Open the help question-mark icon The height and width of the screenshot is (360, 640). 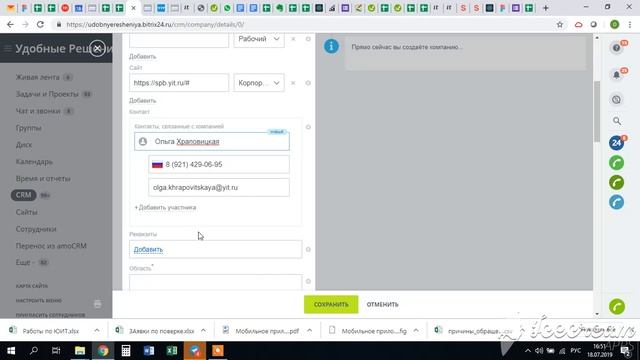tap(617, 48)
